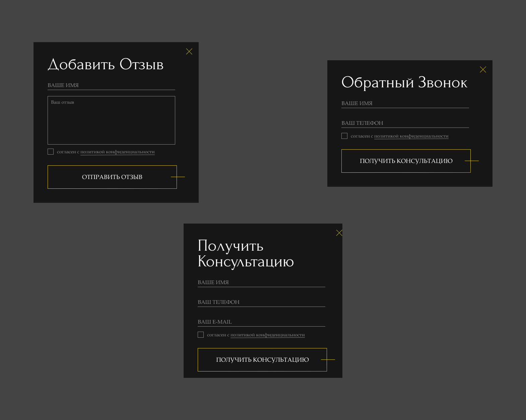Screen dimensions: 526x420
Task: Focus ВАШ ТЕЛЕФОН field in Получить Консультацию form
Action: point(261,302)
